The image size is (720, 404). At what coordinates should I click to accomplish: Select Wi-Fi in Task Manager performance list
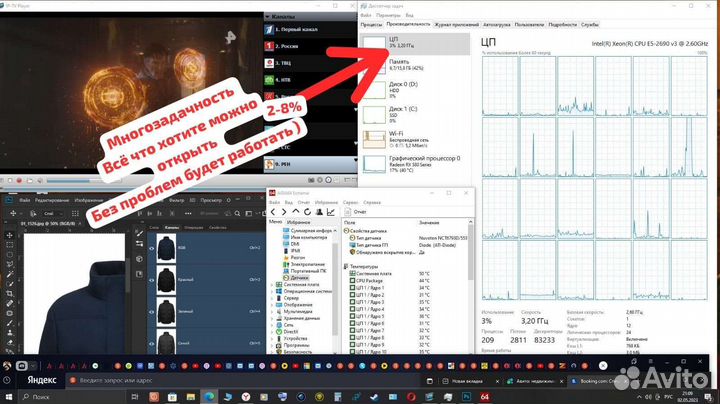click(415, 140)
